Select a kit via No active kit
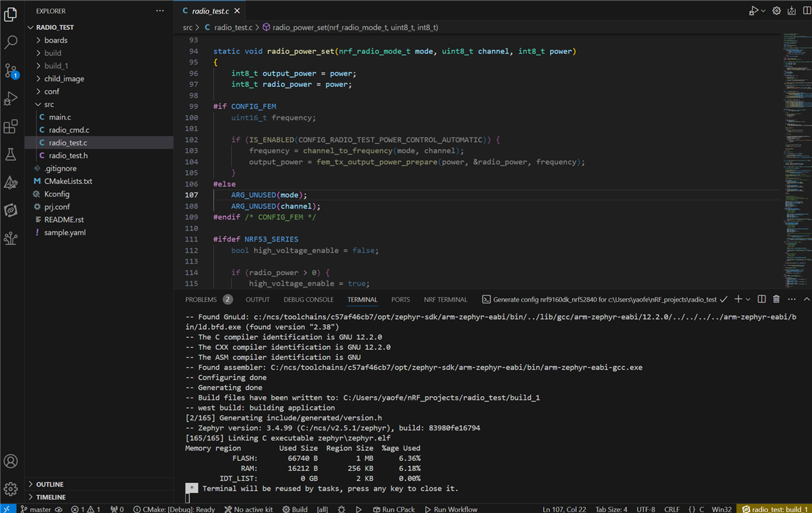Screen dimensions: 812x513 click(248, 509)
